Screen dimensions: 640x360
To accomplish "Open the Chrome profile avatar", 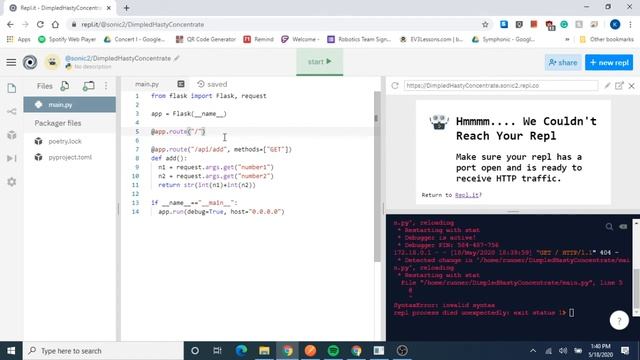I will 615,24.
